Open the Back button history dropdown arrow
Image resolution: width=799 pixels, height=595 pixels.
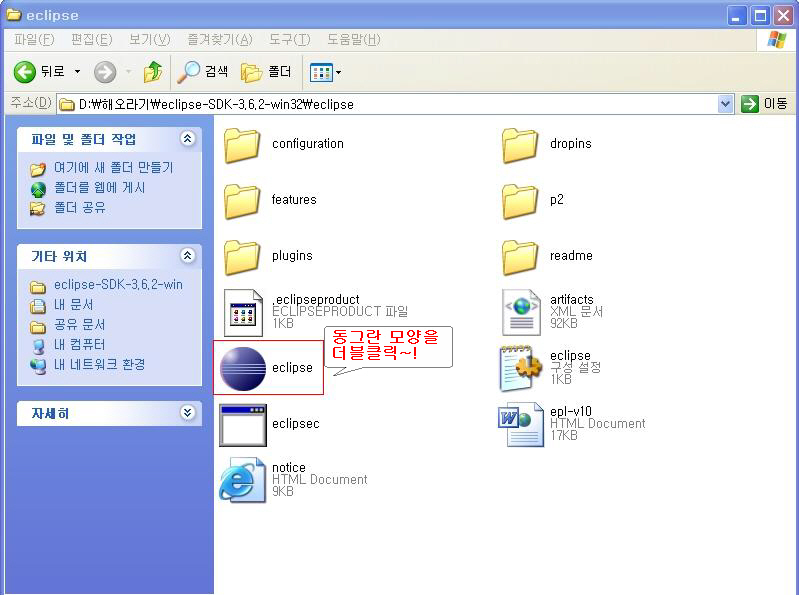(77, 72)
